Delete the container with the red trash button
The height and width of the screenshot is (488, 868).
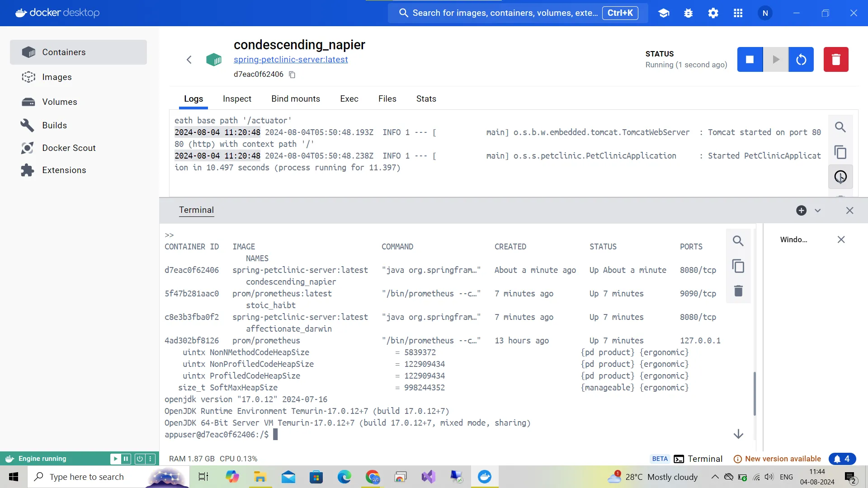[836, 59]
